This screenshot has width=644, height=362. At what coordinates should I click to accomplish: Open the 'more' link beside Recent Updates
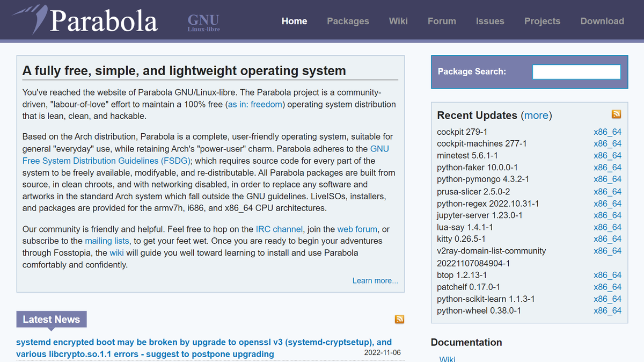click(x=536, y=115)
